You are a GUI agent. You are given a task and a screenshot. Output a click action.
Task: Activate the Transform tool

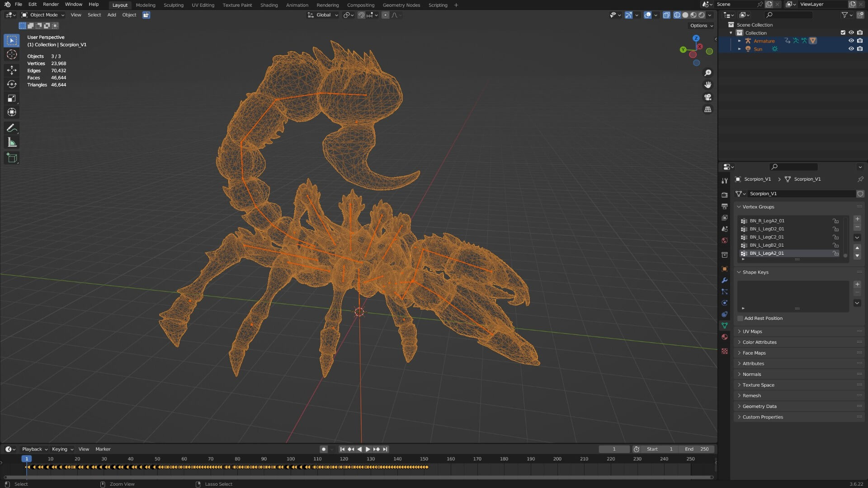pyautogui.click(x=12, y=113)
